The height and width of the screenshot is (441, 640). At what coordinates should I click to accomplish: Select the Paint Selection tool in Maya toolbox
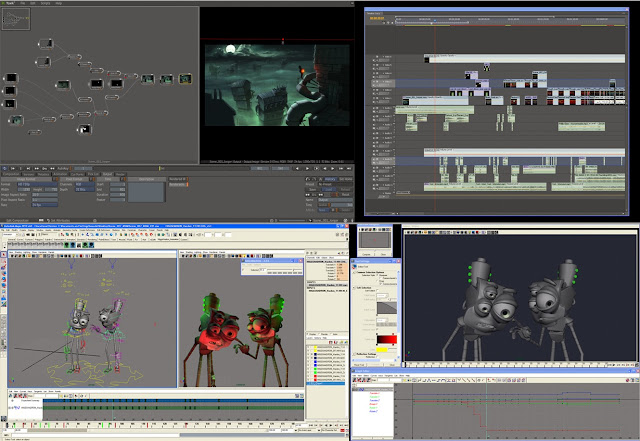3,267
